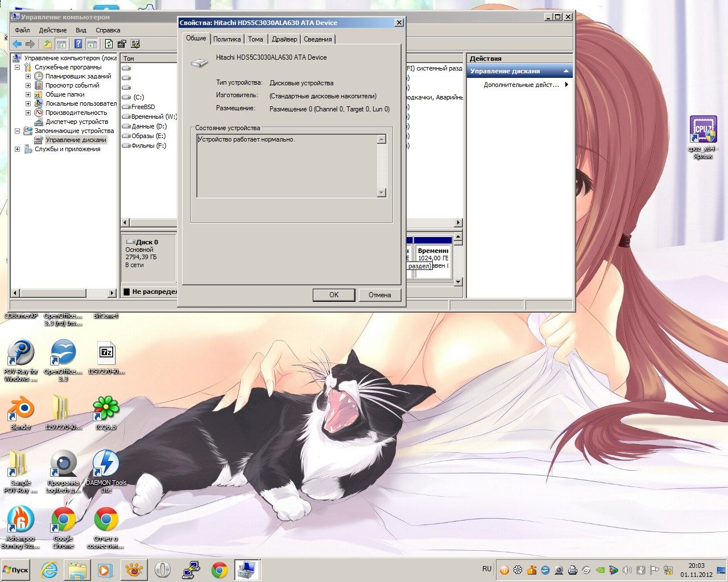Viewport: 728px width, 582px height.
Task: Open Help via the blue question-mark icon
Action: [x=78, y=44]
